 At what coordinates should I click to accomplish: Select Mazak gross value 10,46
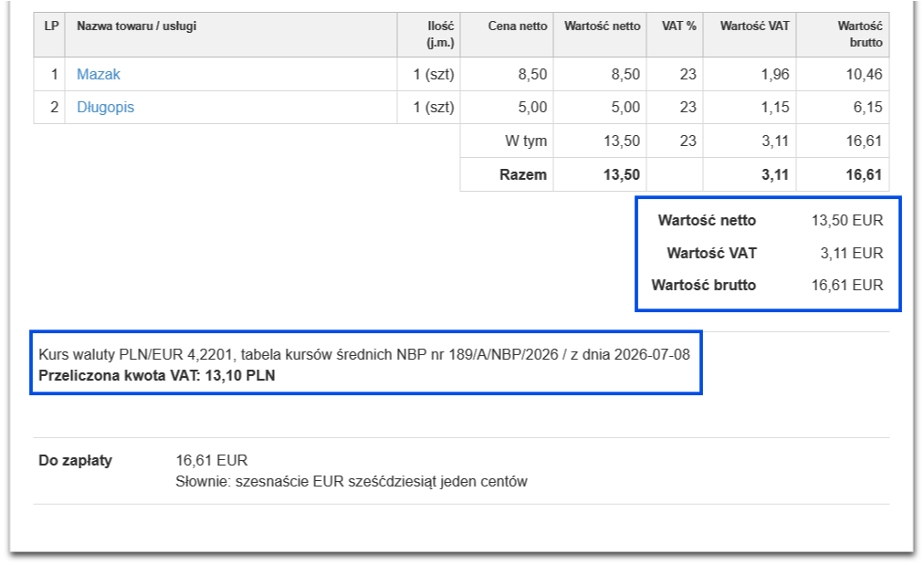click(x=864, y=74)
